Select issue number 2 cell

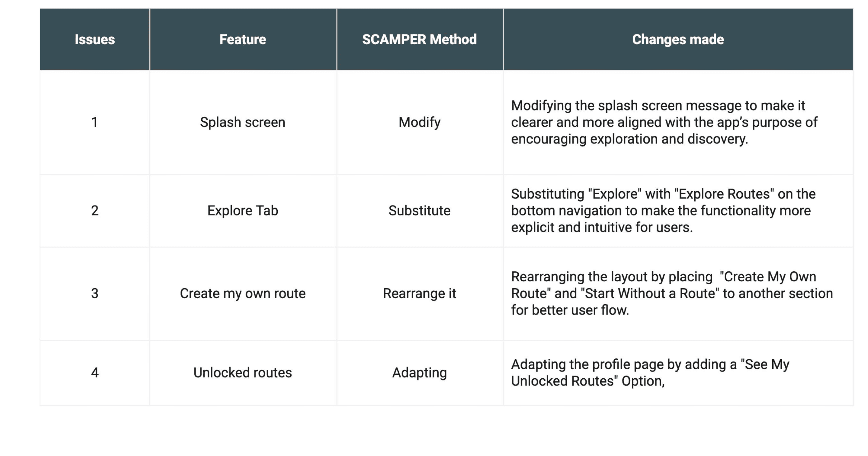click(x=95, y=210)
